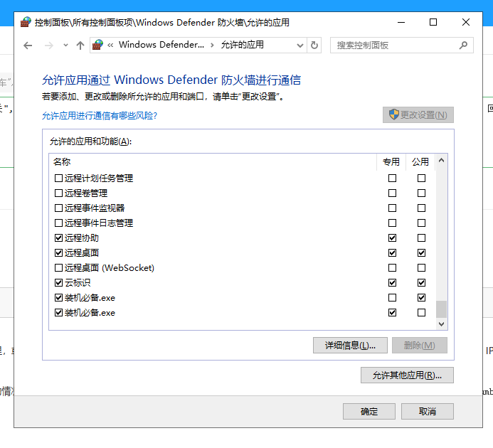Click the 更改设置(N) button
The height and width of the screenshot is (448, 493).
(x=418, y=114)
